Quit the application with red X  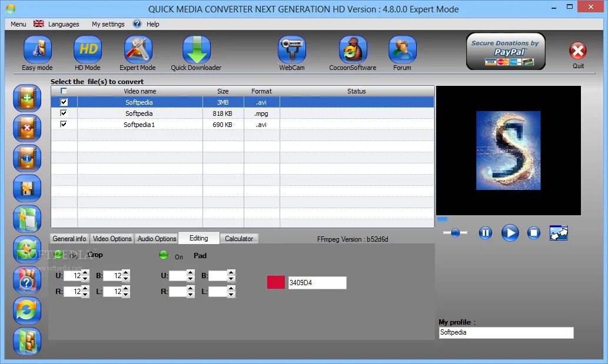click(x=578, y=51)
